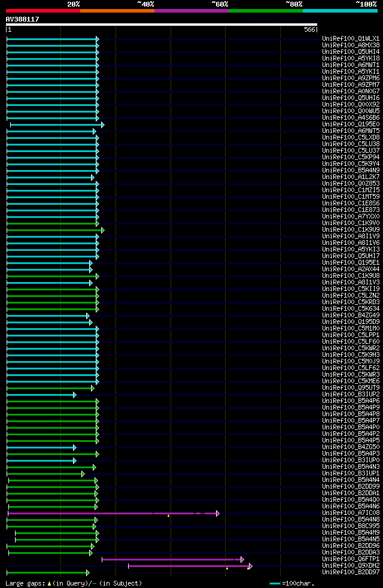Click the 566 query end position label

[309, 29]
